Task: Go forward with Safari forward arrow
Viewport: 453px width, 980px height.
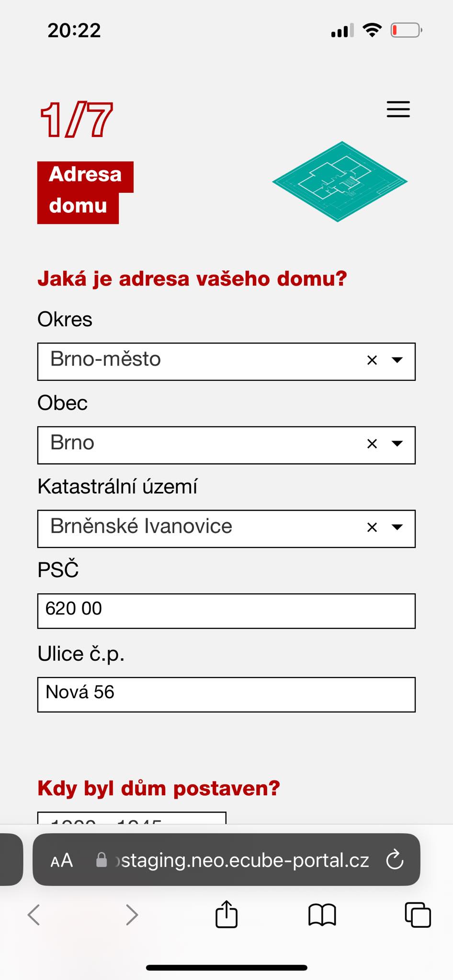Action: (x=132, y=915)
